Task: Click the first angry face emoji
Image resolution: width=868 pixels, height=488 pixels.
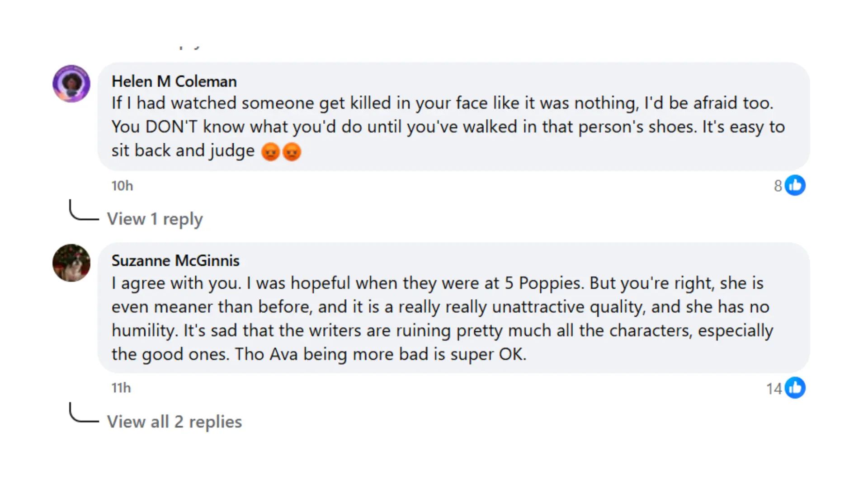Action: (270, 152)
